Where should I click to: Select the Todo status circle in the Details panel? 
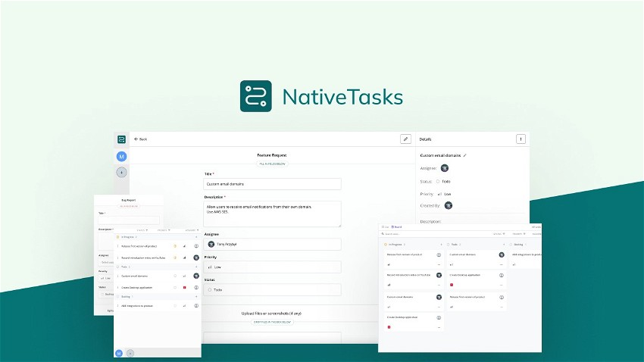437,181
